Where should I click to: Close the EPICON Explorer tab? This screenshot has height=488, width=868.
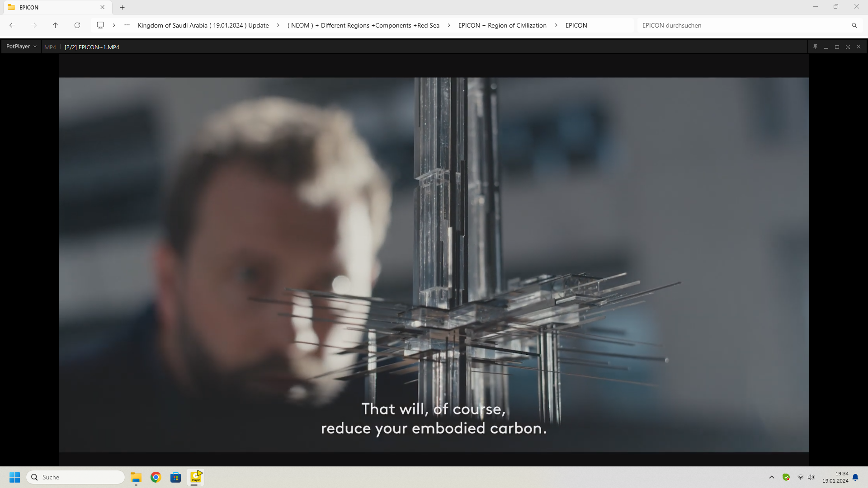[x=103, y=7]
